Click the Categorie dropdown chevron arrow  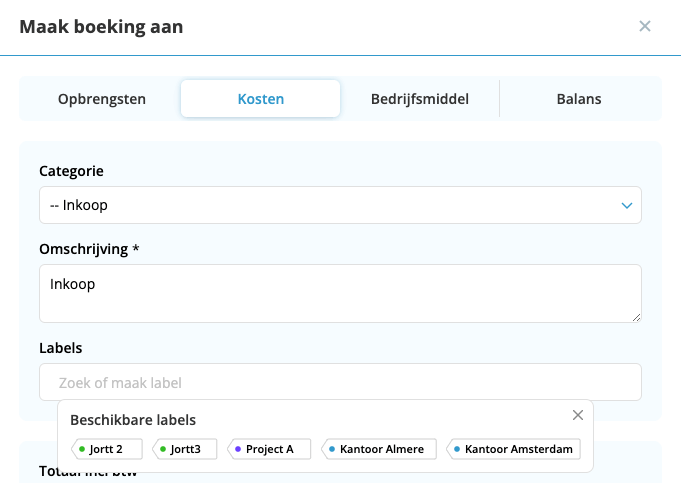[626, 205]
